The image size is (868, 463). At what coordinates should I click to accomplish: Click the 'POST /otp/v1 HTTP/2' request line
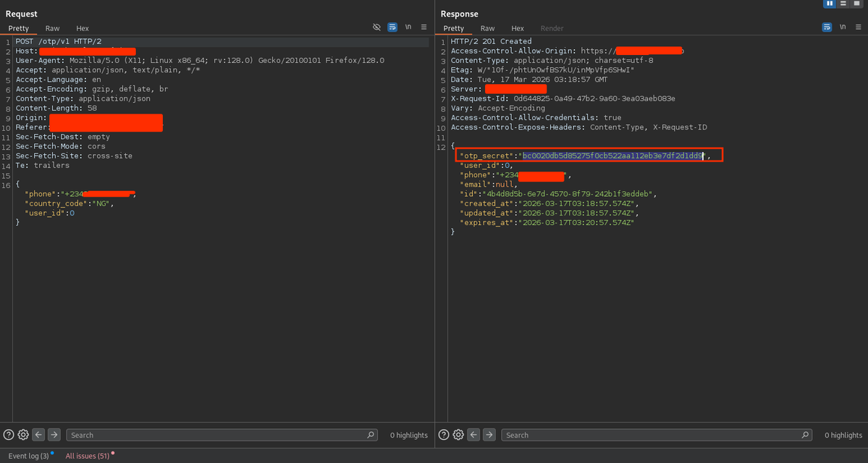click(x=58, y=41)
